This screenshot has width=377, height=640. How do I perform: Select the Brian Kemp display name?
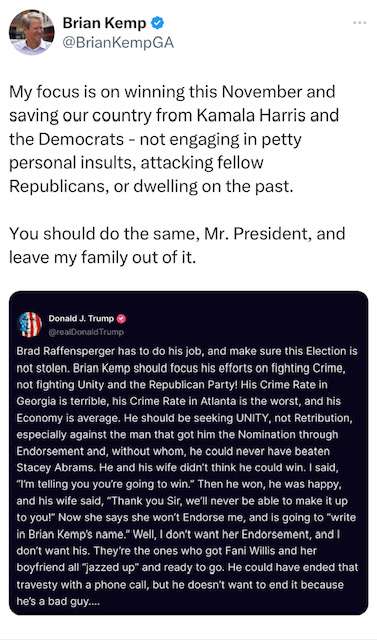[x=104, y=23]
